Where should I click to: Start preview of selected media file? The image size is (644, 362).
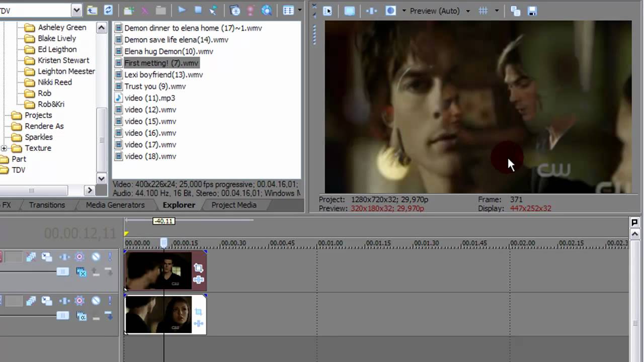[182, 10]
